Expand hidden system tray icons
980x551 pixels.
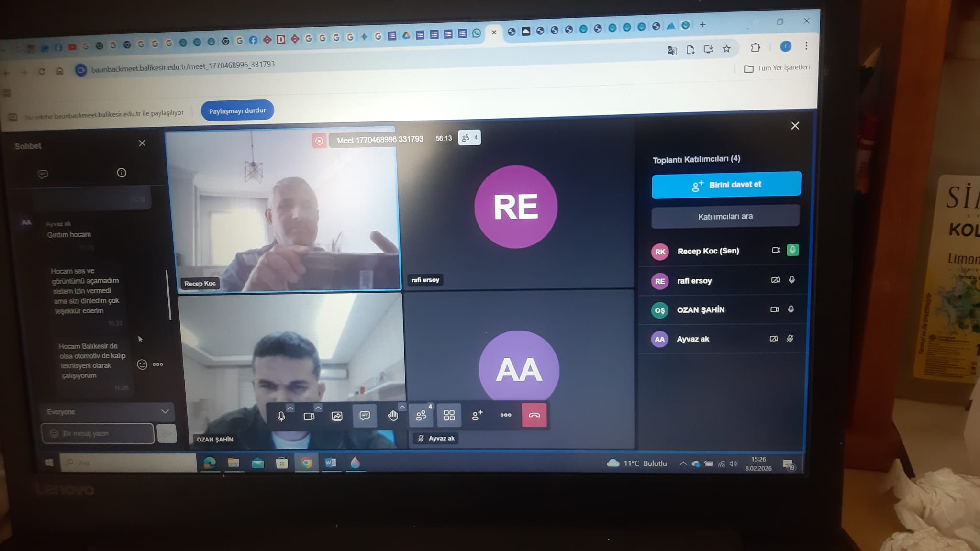tap(683, 463)
